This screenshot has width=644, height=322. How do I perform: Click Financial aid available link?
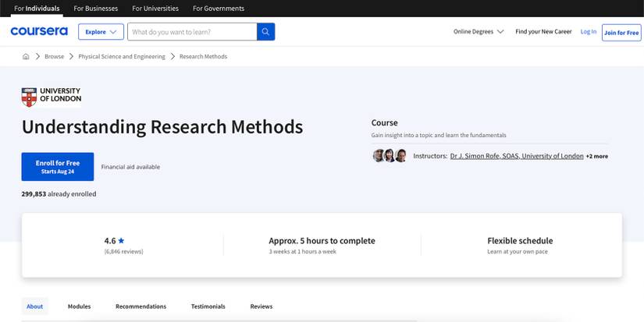tap(130, 167)
